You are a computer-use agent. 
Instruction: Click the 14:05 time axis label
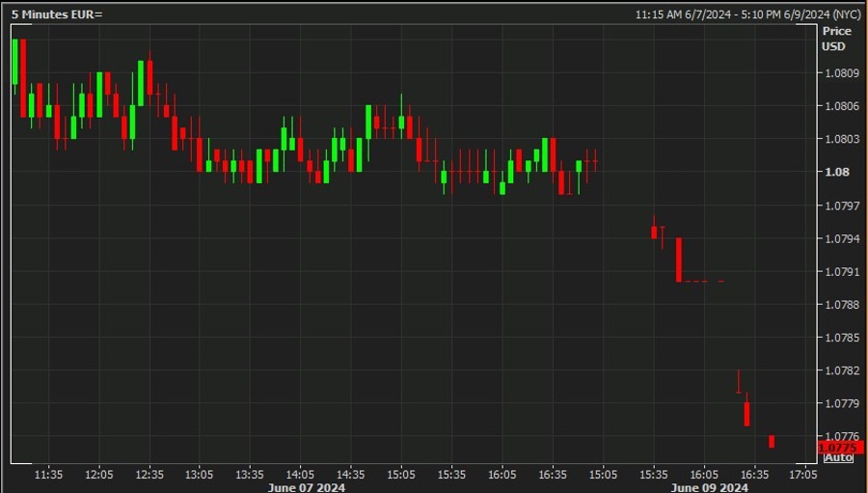pyautogui.click(x=300, y=475)
